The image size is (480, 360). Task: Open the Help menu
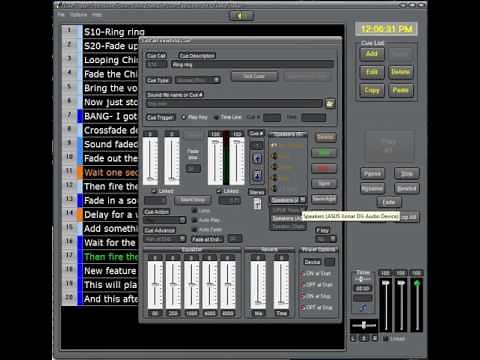click(97, 15)
